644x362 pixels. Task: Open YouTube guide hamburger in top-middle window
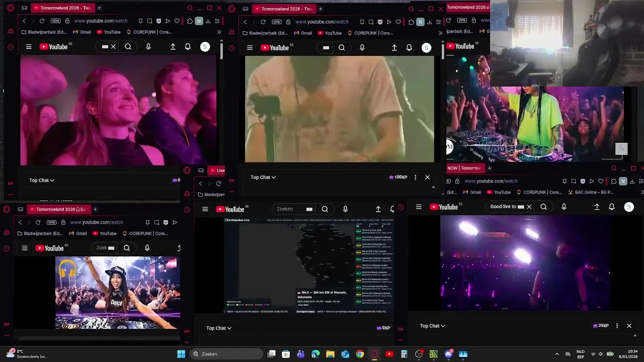tap(250, 48)
